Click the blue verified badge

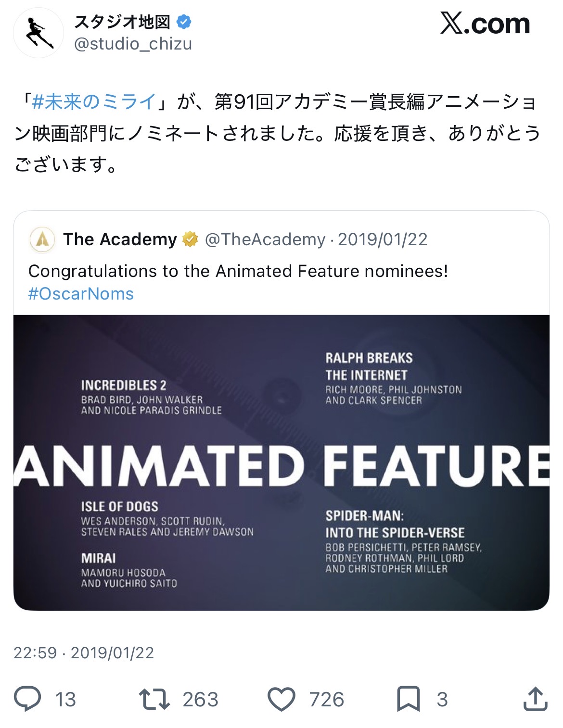tap(184, 22)
